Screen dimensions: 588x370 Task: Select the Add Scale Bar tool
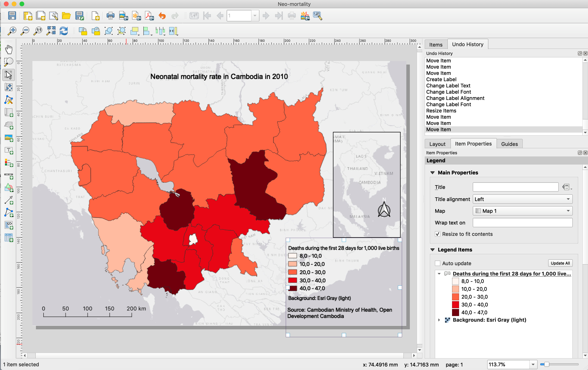tap(9, 176)
